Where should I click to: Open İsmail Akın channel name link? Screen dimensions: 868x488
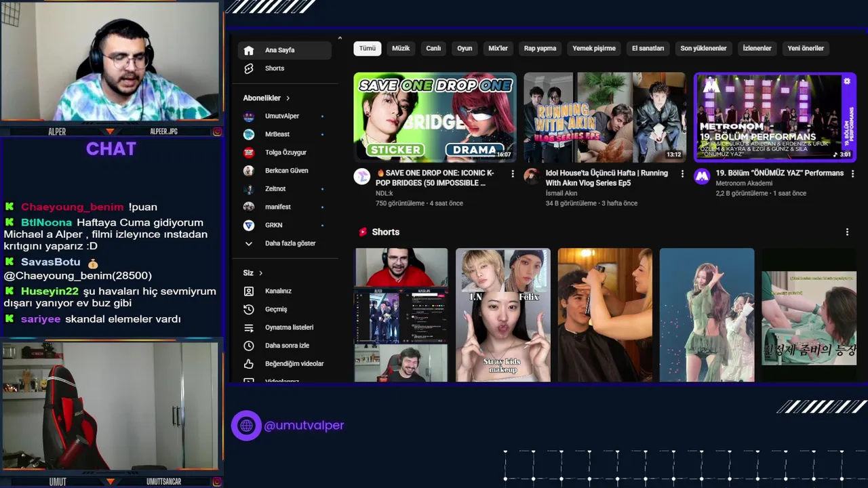[x=561, y=193]
